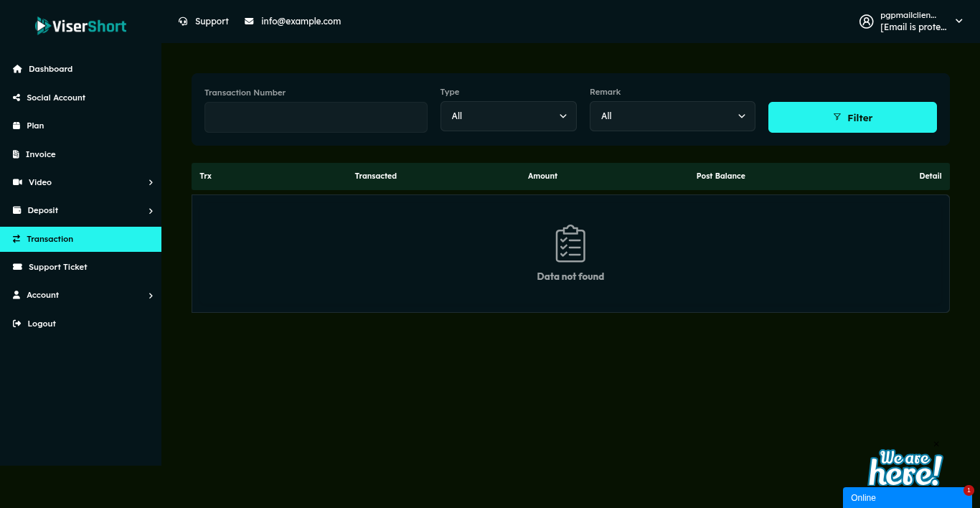980x508 pixels.
Task: Open the Online chat widget bar
Action: 907,498
